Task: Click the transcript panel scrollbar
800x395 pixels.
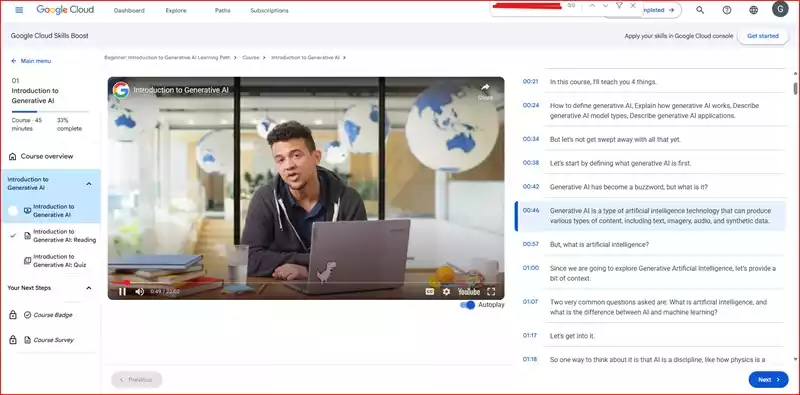Action: pyautogui.click(x=795, y=88)
